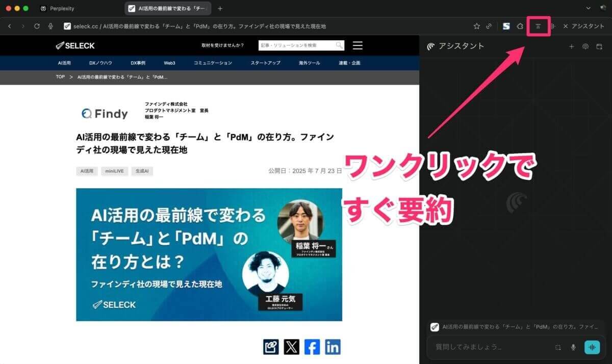This screenshot has width=612, height=364.
Task: Open the profile avatar in the title bar
Action: click(x=603, y=7)
